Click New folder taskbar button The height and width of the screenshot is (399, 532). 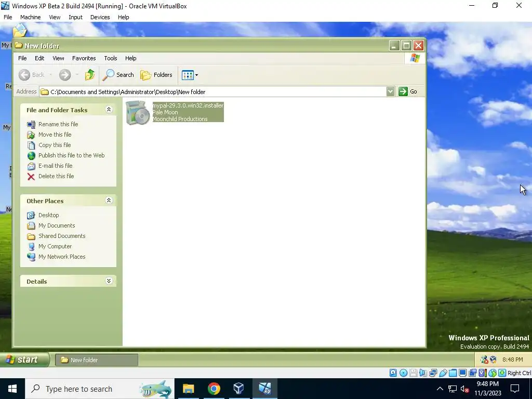97,360
